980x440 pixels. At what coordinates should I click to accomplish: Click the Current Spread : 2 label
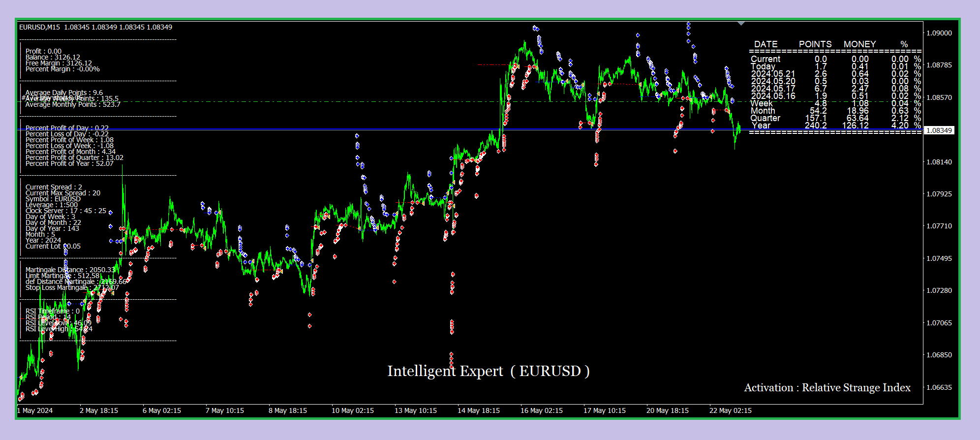(54, 187)
